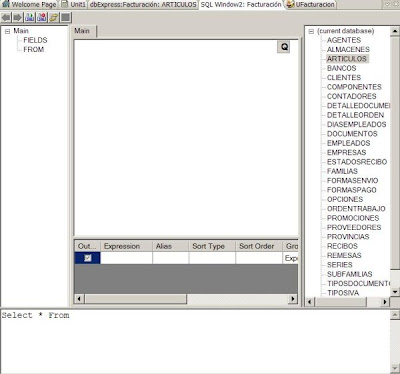Select the CLIENTES table
Viewport: 400px width, 374px height.
point(344,78)
